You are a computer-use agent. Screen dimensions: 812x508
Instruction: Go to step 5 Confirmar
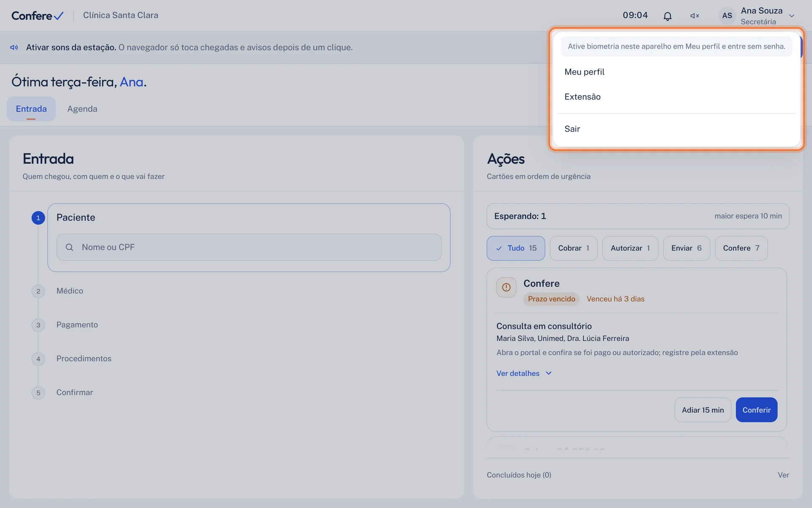point(74,392)
